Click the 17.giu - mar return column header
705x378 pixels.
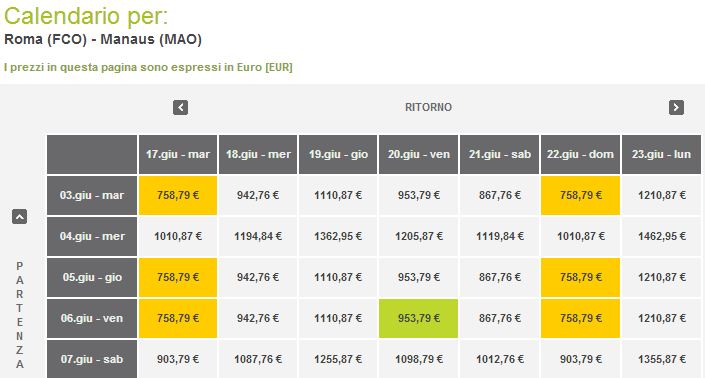pos(178,155)
